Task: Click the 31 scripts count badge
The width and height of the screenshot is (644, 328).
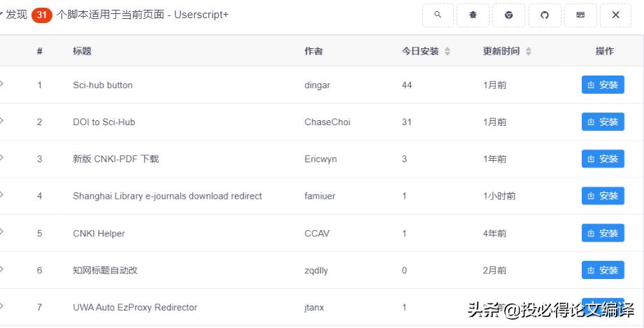Action: point(41,15)
